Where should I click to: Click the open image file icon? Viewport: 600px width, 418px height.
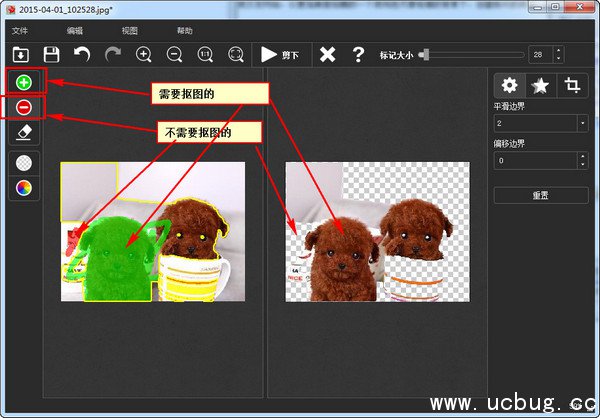[x=21, y=54]
